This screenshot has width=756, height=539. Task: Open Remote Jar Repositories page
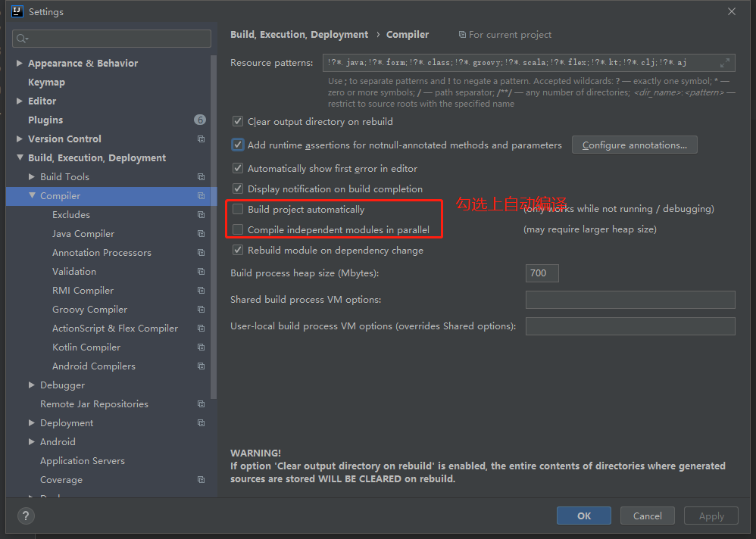94,404
